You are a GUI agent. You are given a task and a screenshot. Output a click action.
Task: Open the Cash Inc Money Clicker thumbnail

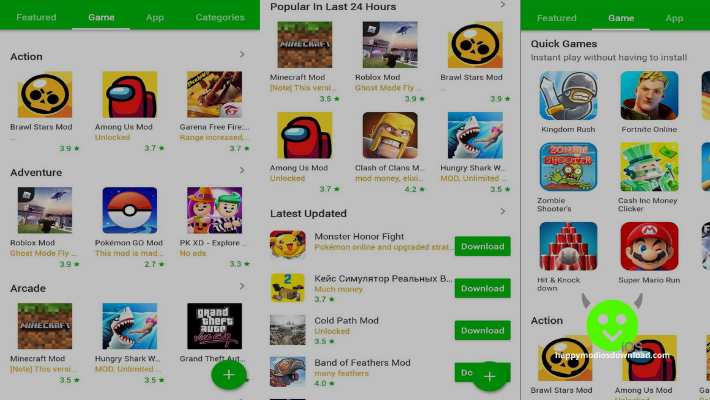pyautogui.click(x=649, y=167)
